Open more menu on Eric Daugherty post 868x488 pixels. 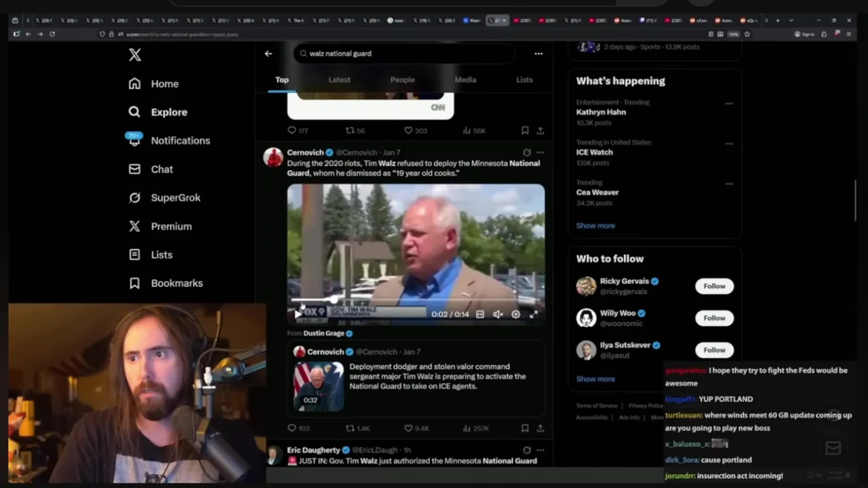(x=540, y=450)
